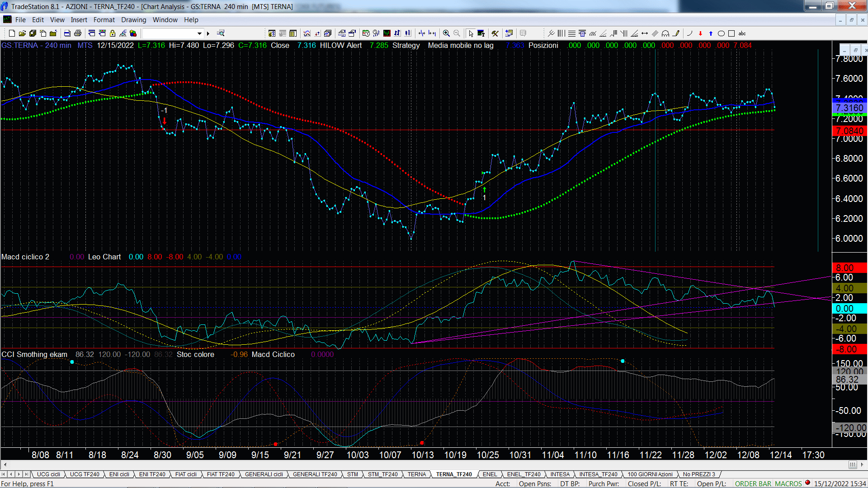Viewport: 868px width, 488px height.
Task: Select the horizontal lines drawing tool
Action: (x=572, y=33)
